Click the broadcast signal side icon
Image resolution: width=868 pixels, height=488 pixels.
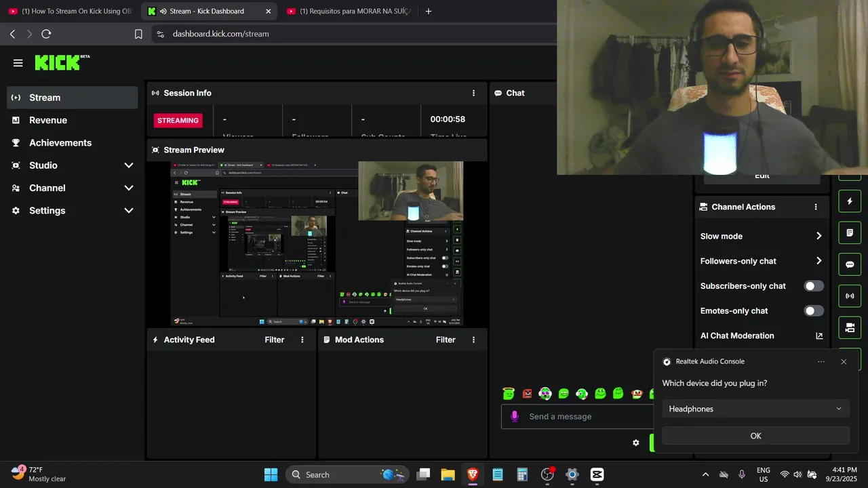[850, 296]
